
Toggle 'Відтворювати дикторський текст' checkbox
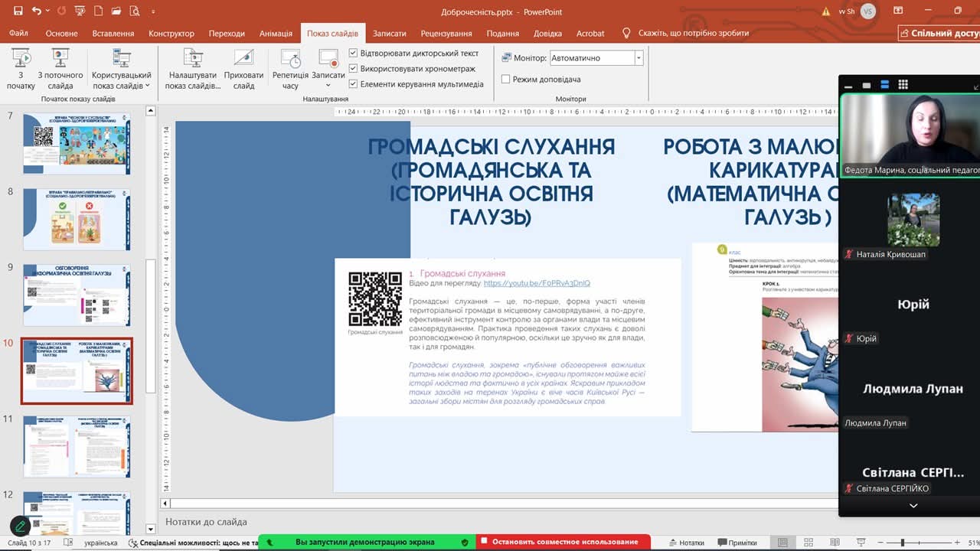354,54
